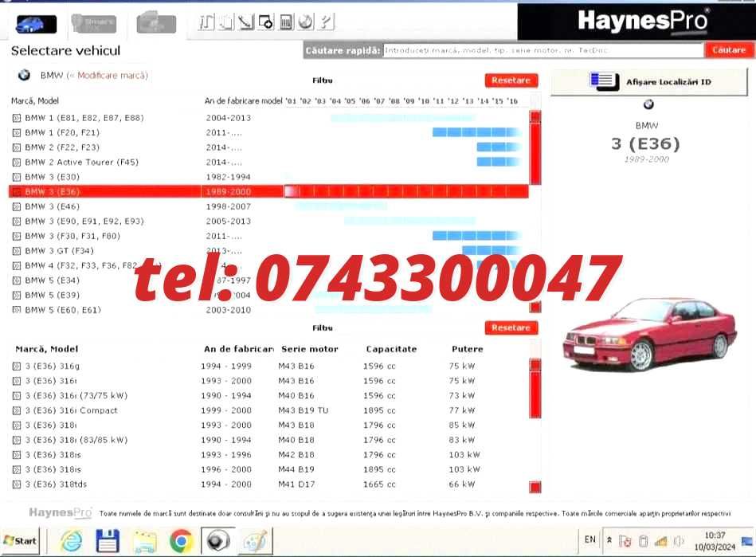Click the arrow icon for BMW 2 (F22, F23)
The image size is (756, 557).
pos(17,147)
